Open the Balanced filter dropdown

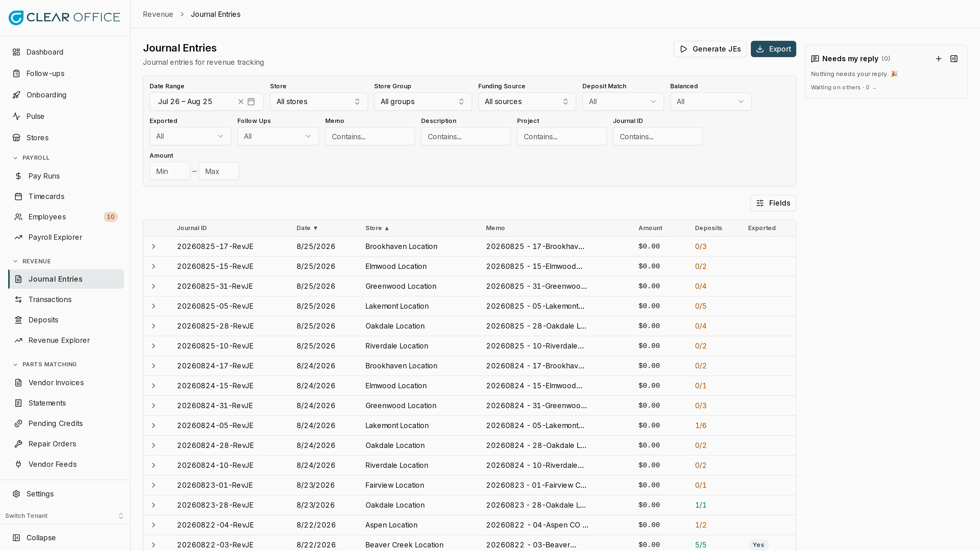pos(711,102)
